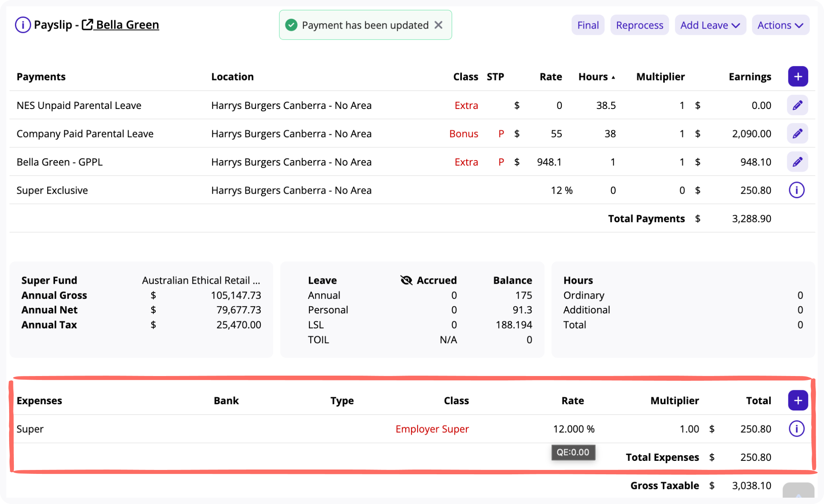The width and height of the screenshot is (824, 504).
Task: Sort payments by Hours column
Action: 597,76
